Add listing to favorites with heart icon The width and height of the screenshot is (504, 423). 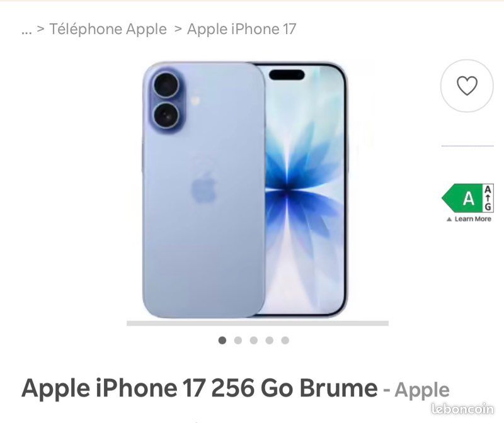pos(467,86)
